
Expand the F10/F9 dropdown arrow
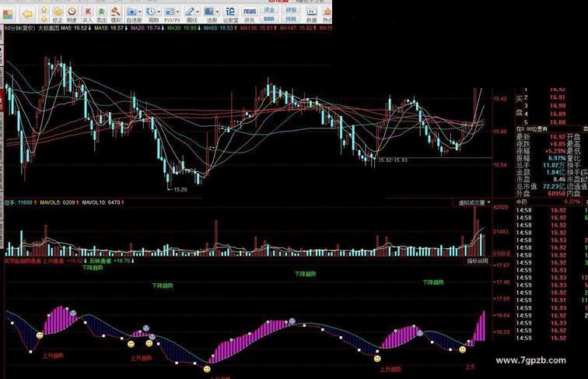[x=178, y=12]
